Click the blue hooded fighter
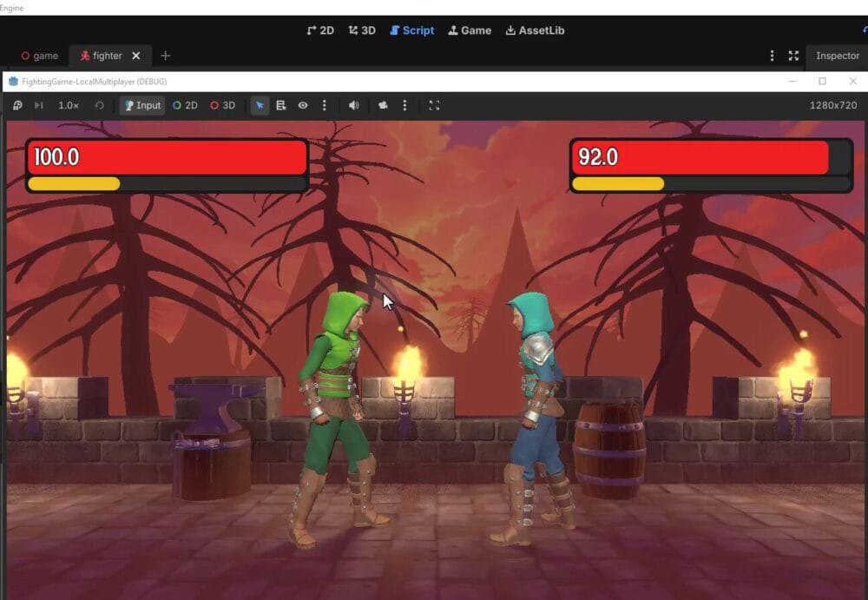This screenshot has height=600, width=868. click(x=535, y=418)
